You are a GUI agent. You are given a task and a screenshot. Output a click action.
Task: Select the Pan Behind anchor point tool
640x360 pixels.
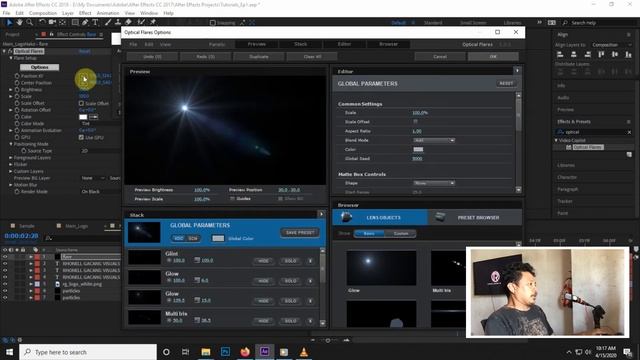tap(62, 22)
